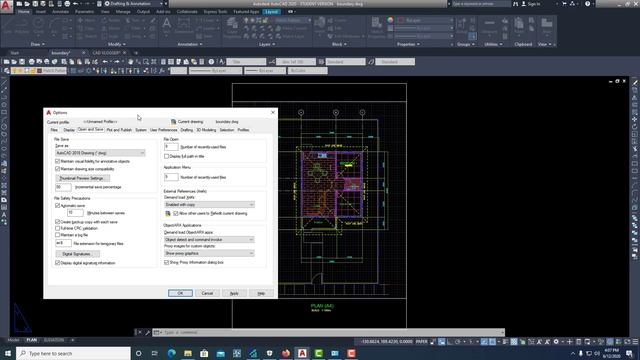The height and width of the screenshot is (360, 640).
Task: Click the Task View icon in the taskbar
Action: click(155, 353)
